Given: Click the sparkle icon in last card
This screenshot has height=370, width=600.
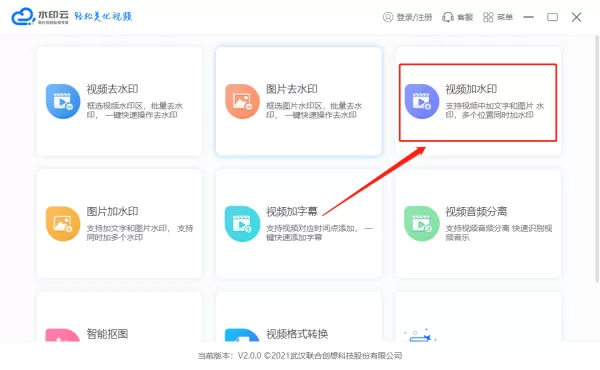Looking at the screenshot, I should pyautogui.click(x=420, y=335).
